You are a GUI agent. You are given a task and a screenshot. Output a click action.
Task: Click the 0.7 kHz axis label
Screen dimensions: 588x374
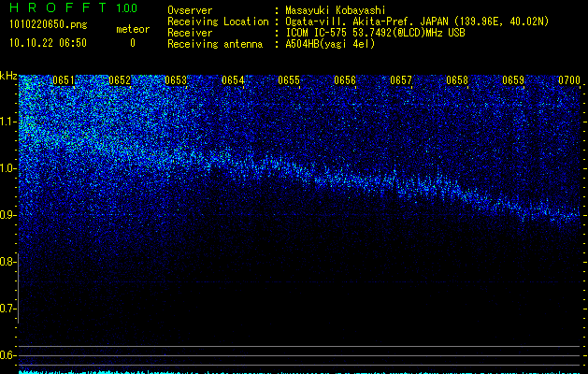[x=7, y=309]
